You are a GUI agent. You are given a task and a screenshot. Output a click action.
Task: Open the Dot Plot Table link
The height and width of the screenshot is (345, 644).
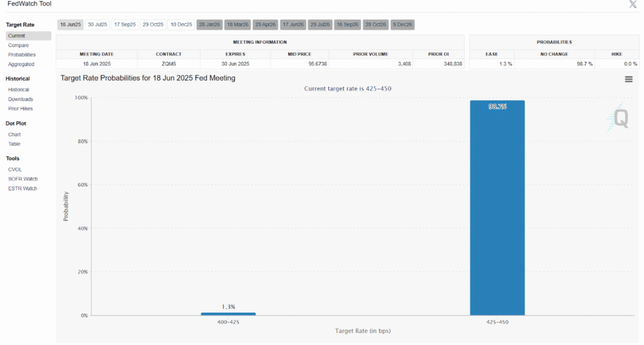click(x=14, y=144)
